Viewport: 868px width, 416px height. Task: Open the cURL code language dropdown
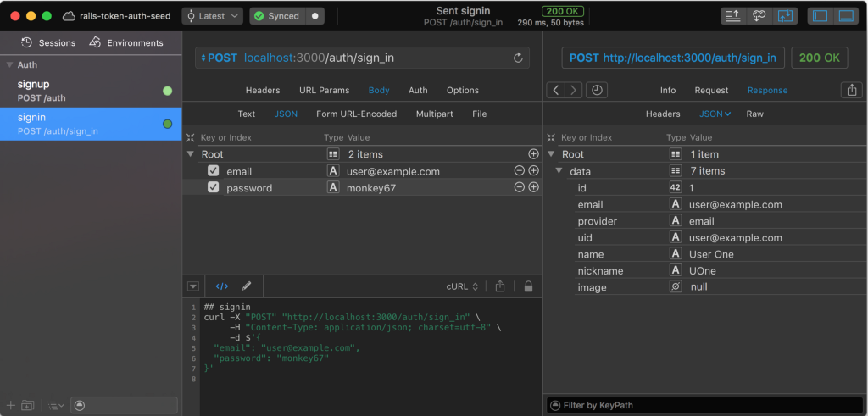pos(463,286)
